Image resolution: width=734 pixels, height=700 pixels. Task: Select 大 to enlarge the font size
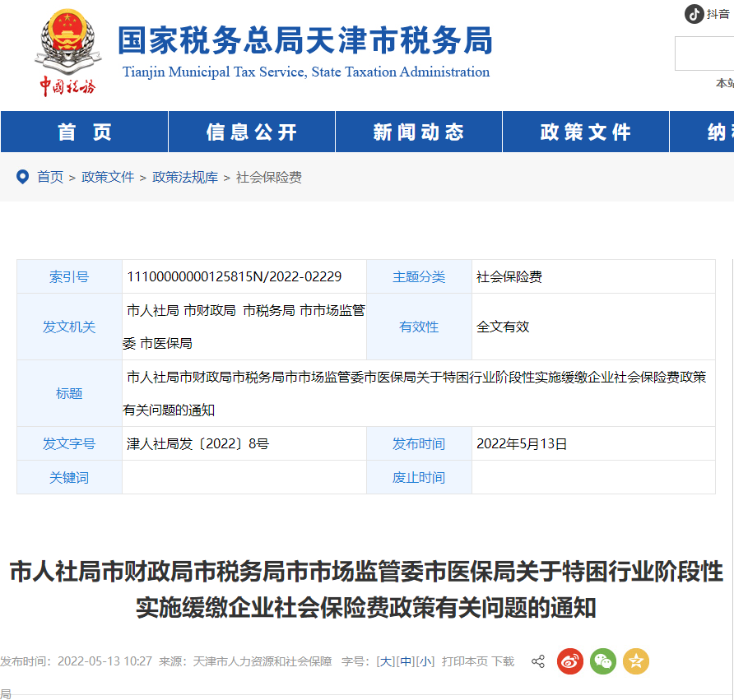tap(387, 661)
